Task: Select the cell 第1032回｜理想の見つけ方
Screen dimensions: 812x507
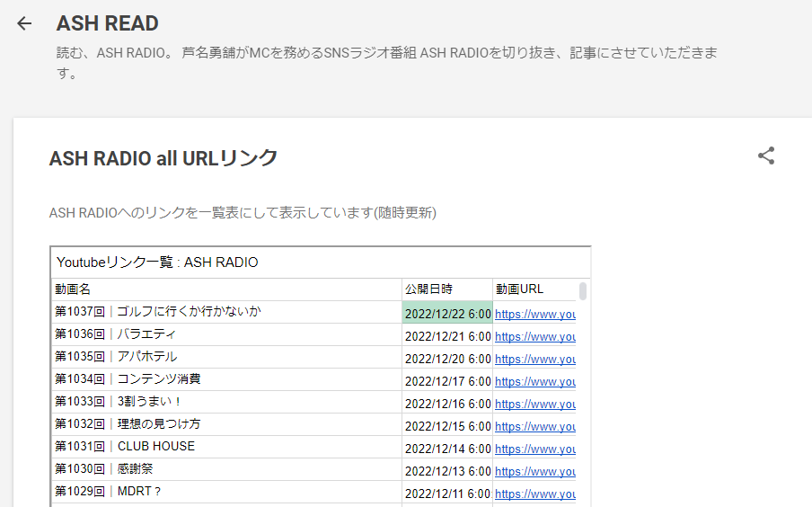Action: point(227,424)
